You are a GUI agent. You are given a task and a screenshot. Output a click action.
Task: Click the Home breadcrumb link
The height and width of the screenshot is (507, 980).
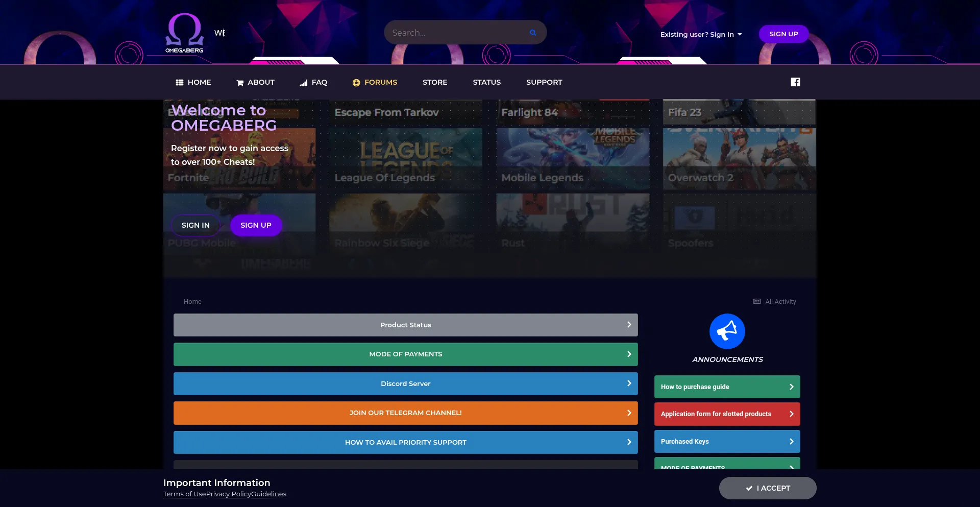(192, 302)
